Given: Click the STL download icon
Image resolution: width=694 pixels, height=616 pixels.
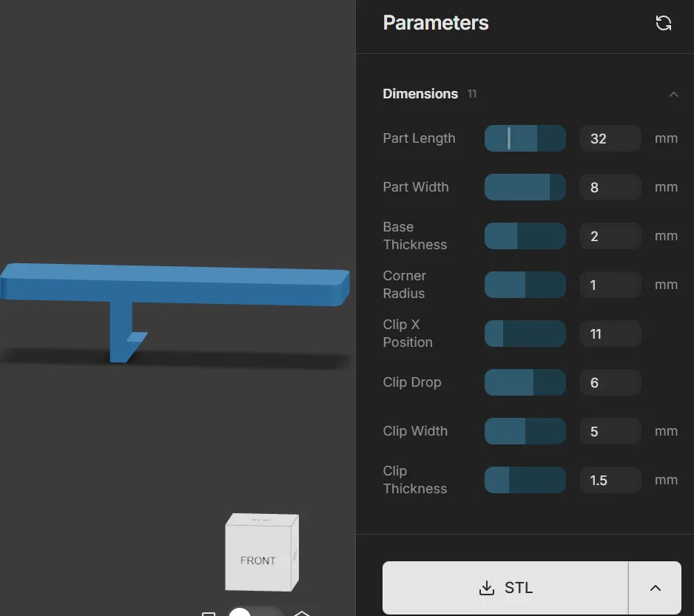Looking at the screenshot, I should [x=486, y=588].
